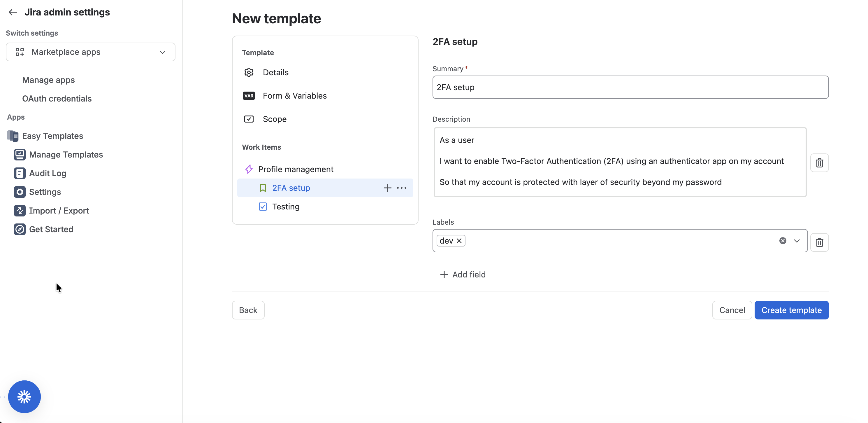
Task: Click Add field
Action: (463, 275)
